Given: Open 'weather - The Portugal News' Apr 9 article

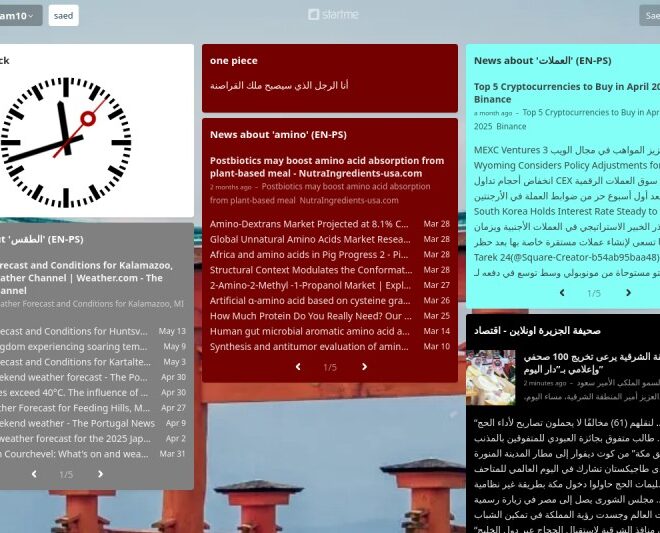Looking at the screenshot, I should (x=77, y=423).
